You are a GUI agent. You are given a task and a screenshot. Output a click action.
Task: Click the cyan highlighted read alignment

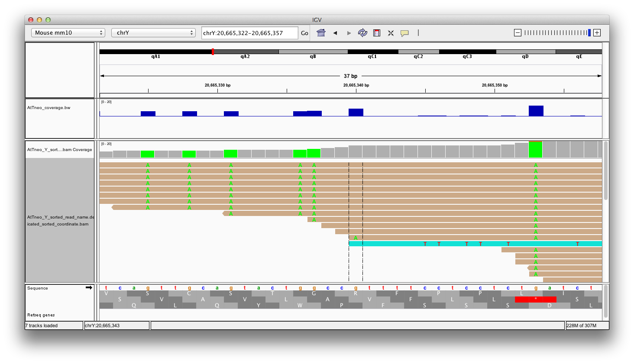click(x=475, y=244)
